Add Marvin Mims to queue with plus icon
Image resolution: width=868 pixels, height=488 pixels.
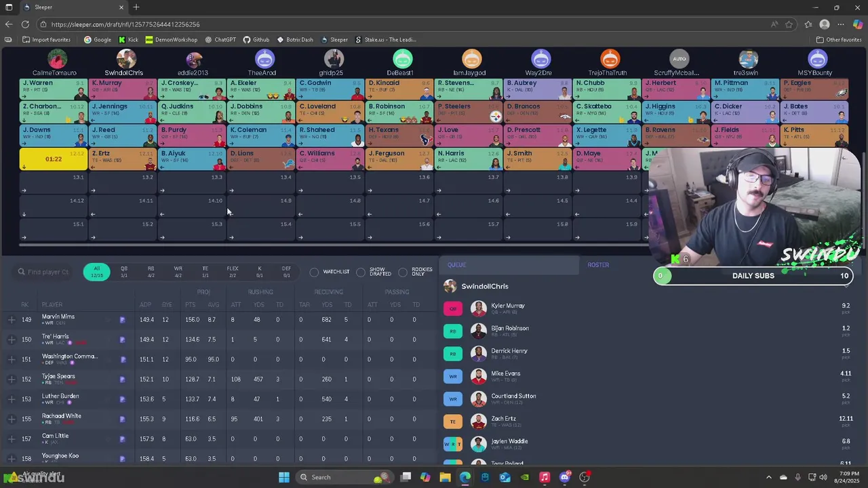12,320
